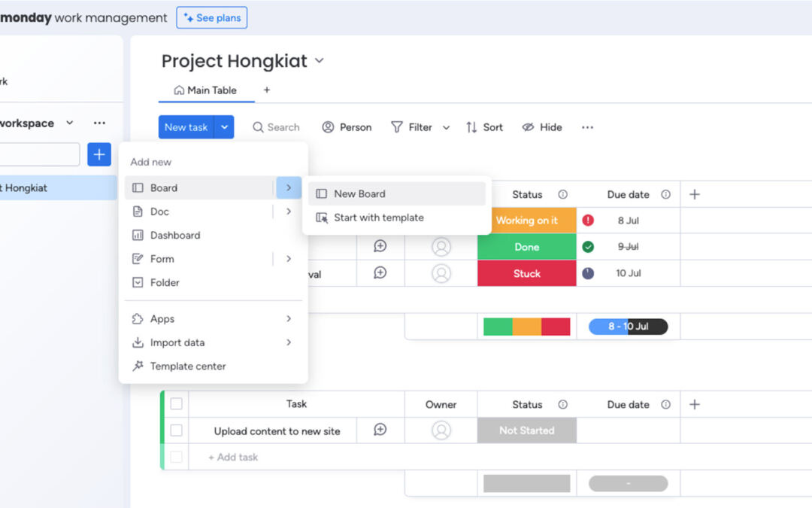Toggle select-all checkbox in lower Task header
The height and width of the screenshot is (508, 812).
click(176, 404)
